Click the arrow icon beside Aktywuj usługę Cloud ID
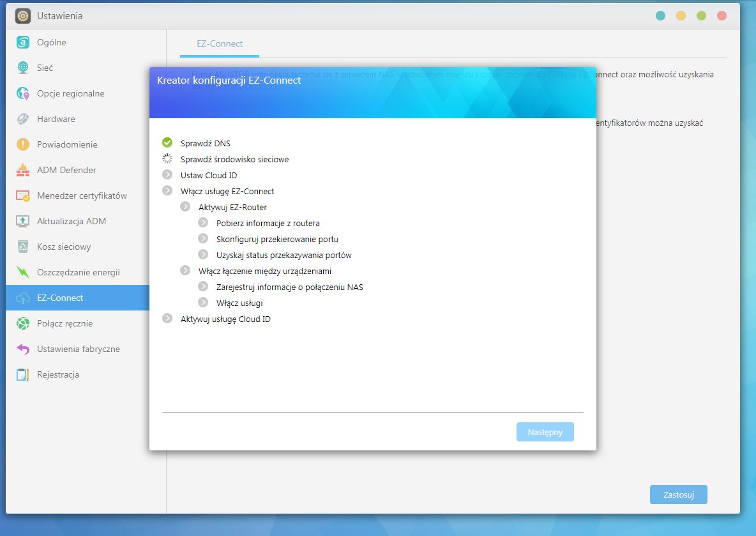This screenshot has width=756, height=536. tap(167, 318)
